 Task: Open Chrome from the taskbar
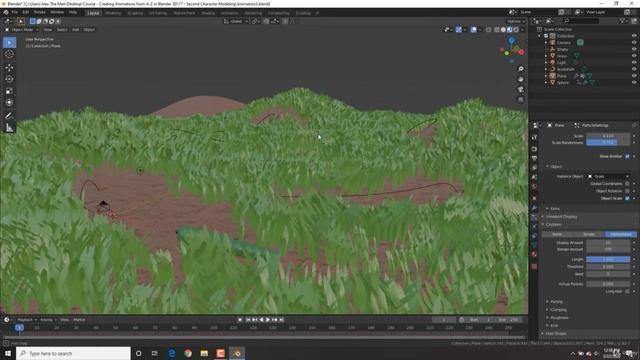188,353
